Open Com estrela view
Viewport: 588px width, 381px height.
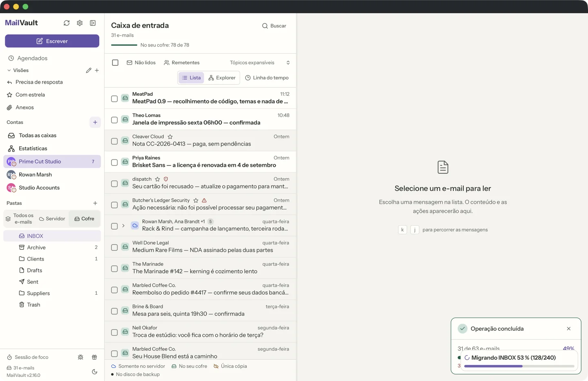coord(52,95)
